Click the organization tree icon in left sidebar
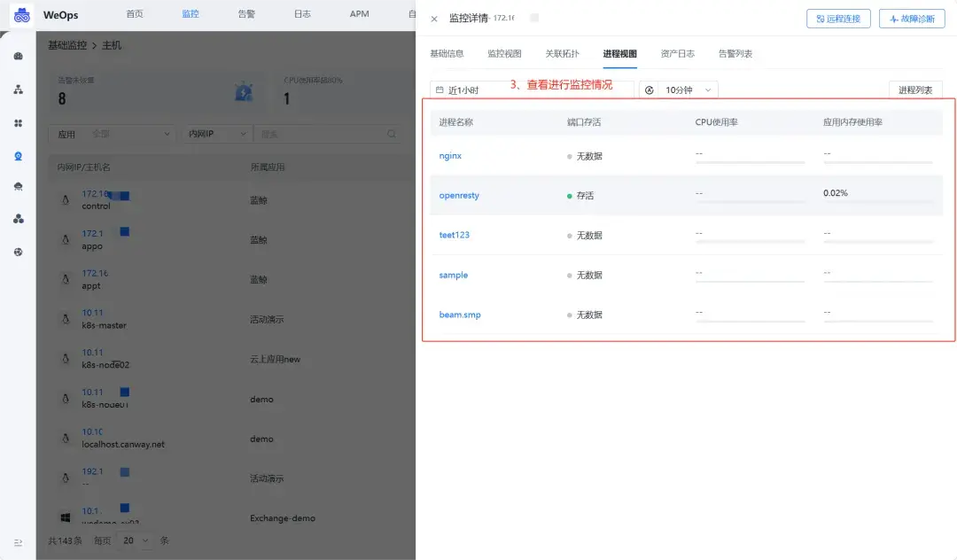Image resolution: width=957 pixels, height=560 pixels. click(20, 90)
